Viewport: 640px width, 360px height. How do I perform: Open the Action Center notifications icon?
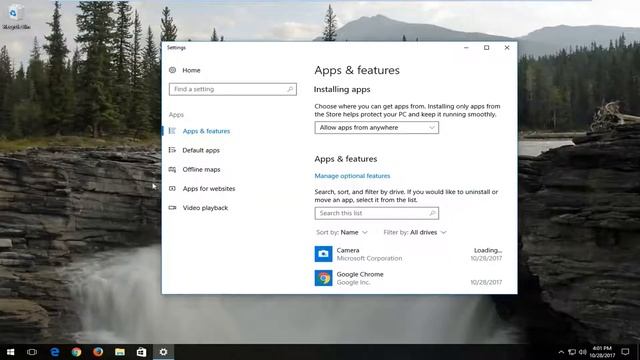(x=625, y=352)
